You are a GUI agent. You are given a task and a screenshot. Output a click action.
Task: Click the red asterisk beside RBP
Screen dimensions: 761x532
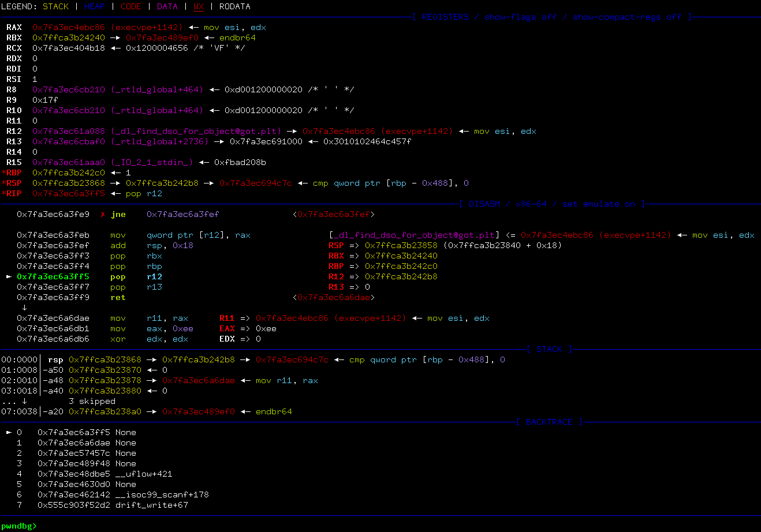pyautogui.click(x=5, y=173)
